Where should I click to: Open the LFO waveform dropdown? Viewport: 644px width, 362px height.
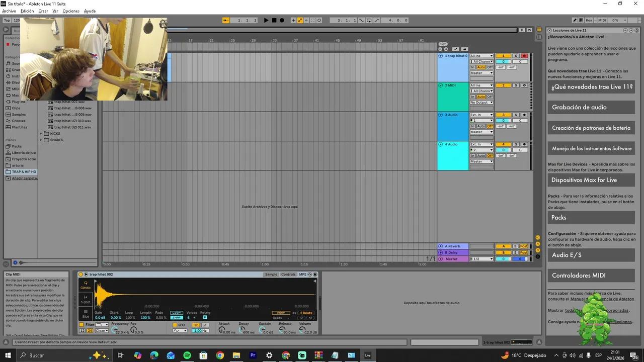click(x=180, y=331)
